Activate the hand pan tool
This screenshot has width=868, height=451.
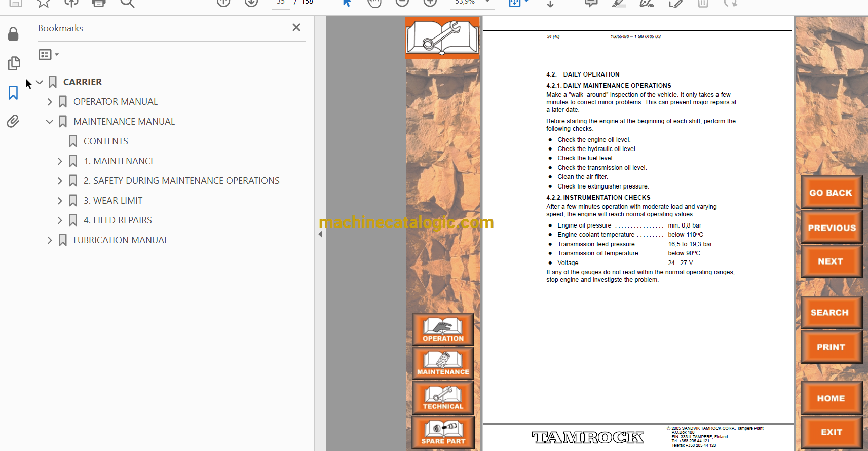[x=374, y=3]
